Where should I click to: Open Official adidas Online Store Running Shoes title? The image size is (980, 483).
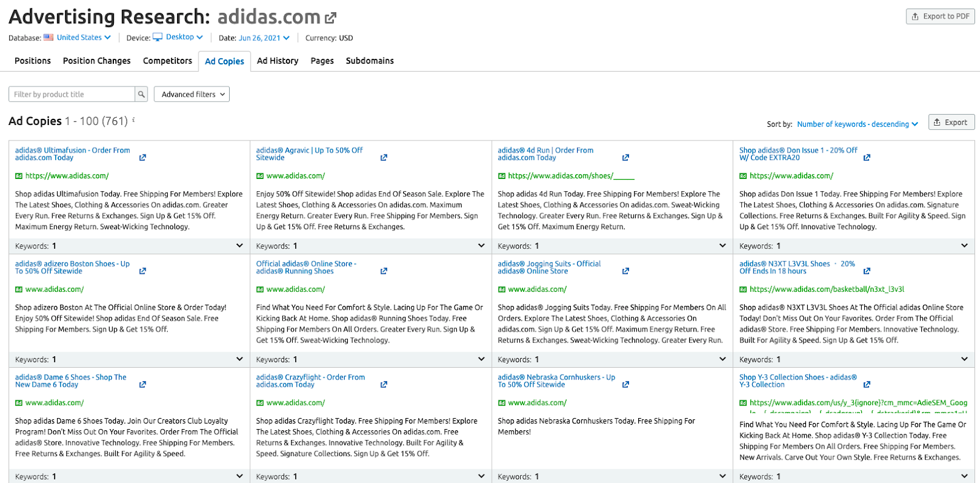click(x=306, y=267)
